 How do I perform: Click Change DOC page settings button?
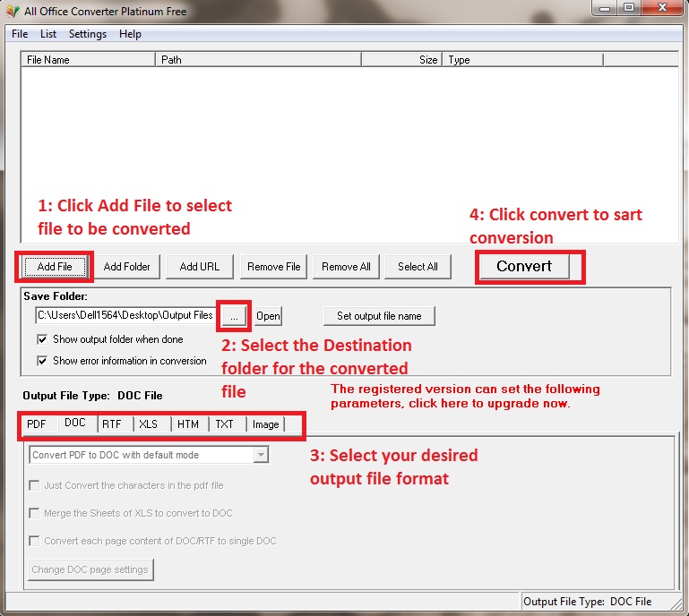click(x=90, y=569)
